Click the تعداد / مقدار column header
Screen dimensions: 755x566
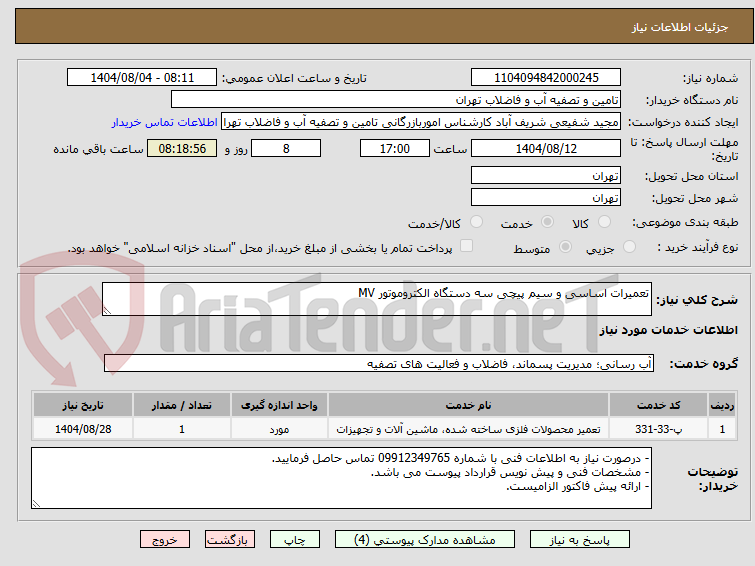182,405
